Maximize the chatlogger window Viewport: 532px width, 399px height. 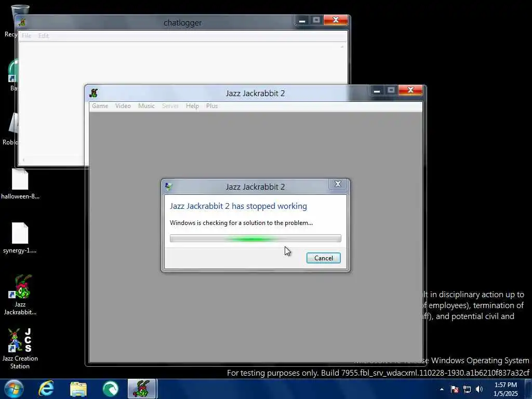pyautogui.click(x=316, y=20)
